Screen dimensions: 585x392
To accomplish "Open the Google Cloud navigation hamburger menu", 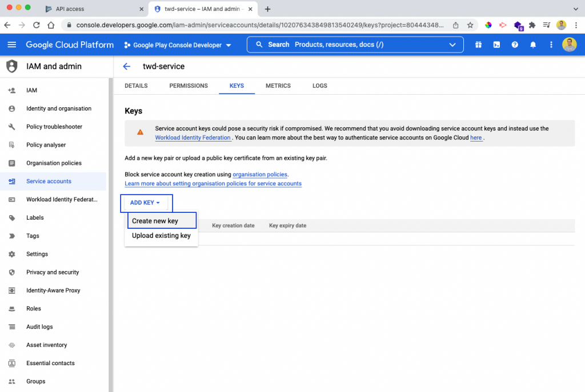I will click(12, 45).
